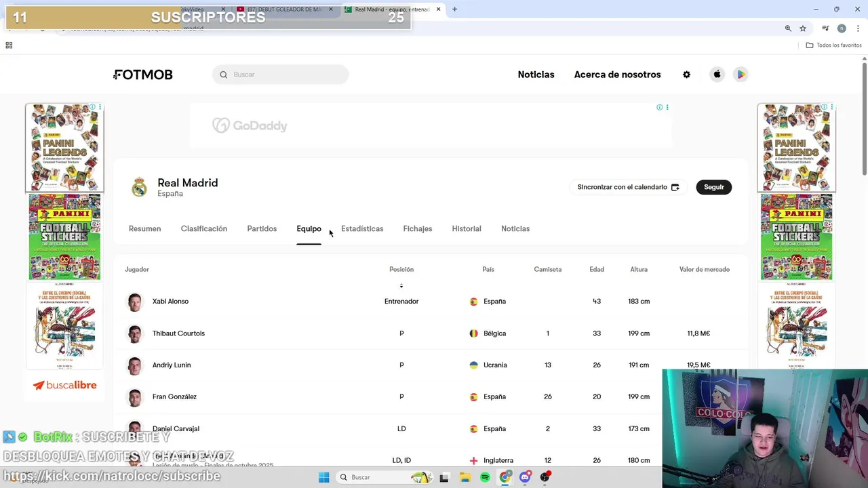Open Acerca de nosotros link
Image resolution: width=868 pixels, height=488 pixels.
tap(617, 75)
